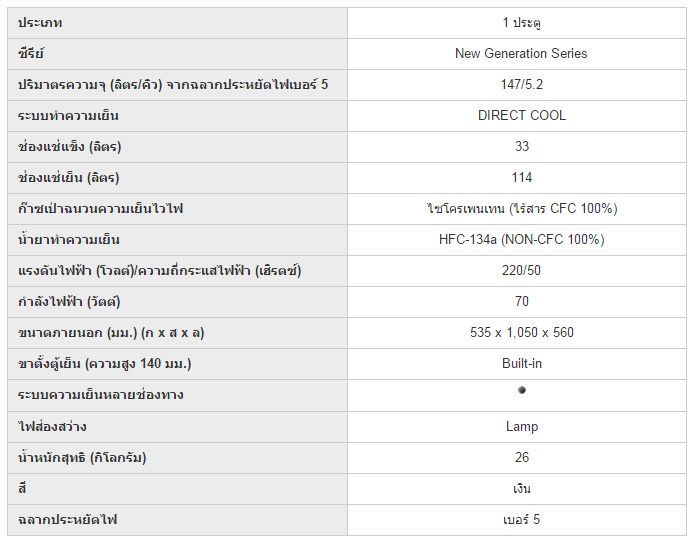Image resolution: width=694 pixels, height=540 pixels.
Task: Click the "1 ประตู" type value
Action: 521,22
